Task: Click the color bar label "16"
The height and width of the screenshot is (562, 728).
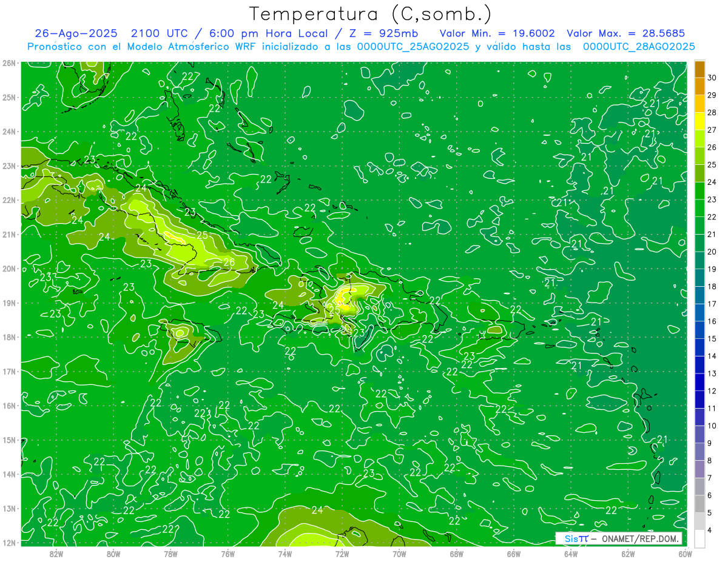Action: pyautogui.click(x=712, y=321)
